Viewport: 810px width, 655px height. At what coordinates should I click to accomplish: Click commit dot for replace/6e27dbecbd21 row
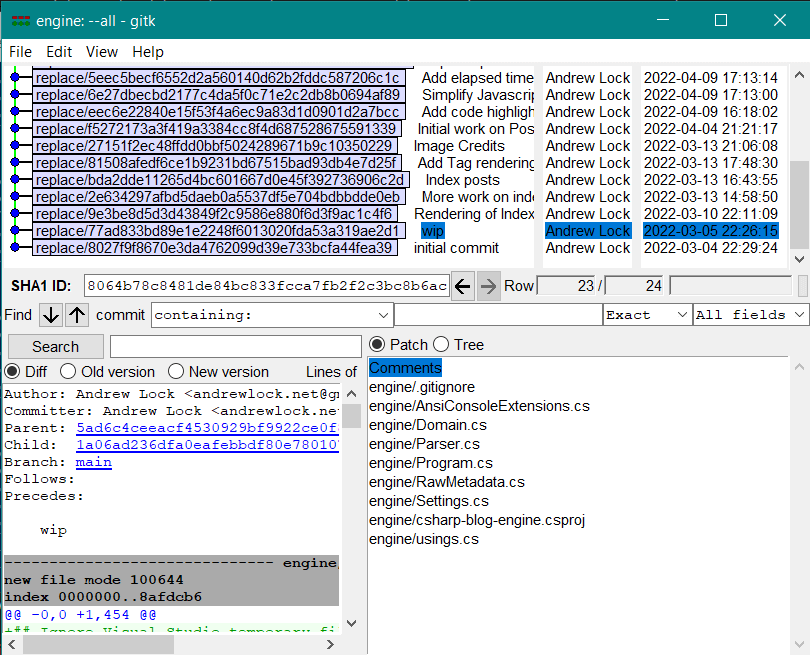click(x=15, y=95)
